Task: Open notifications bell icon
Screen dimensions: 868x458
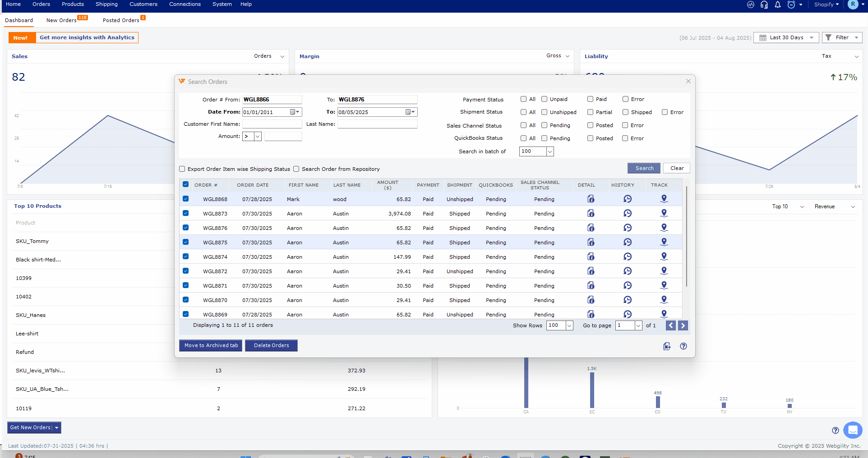Action: tap(778, 5)
